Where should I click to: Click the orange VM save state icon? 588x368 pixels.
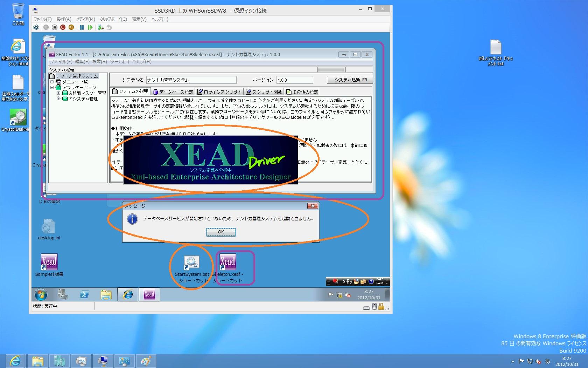(x=71, y=27)
